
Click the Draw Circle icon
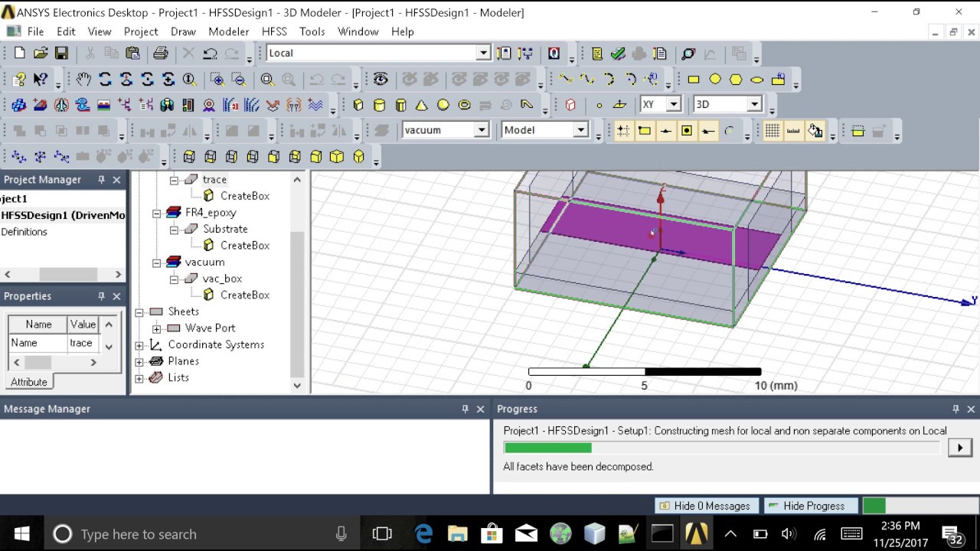tap(715, 79)
